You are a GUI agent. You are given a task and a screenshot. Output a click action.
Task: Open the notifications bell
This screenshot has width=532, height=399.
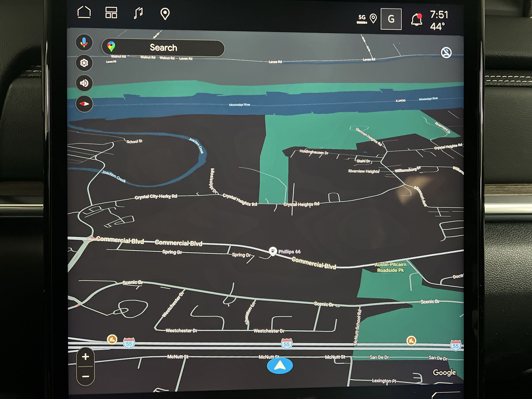point(416,20)
